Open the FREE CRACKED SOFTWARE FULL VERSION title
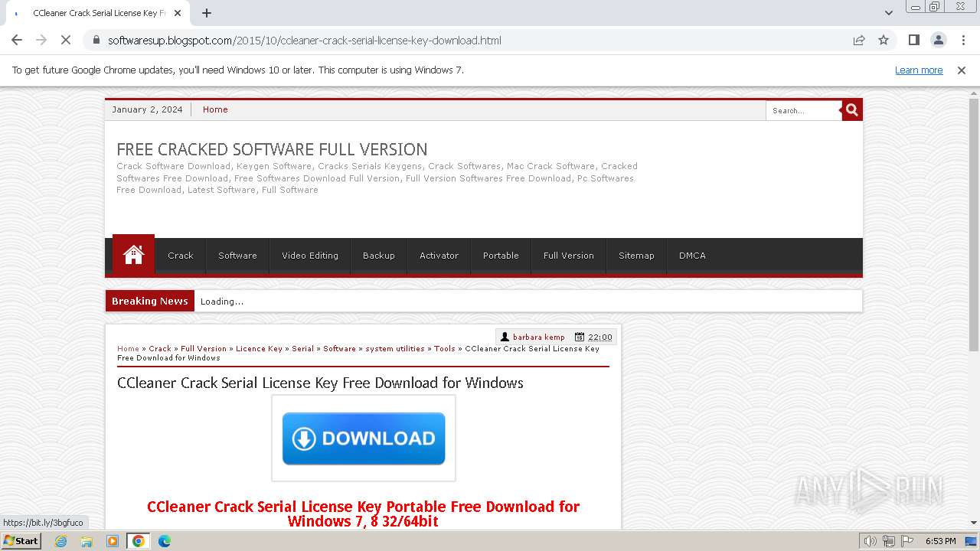 [272, 149]
